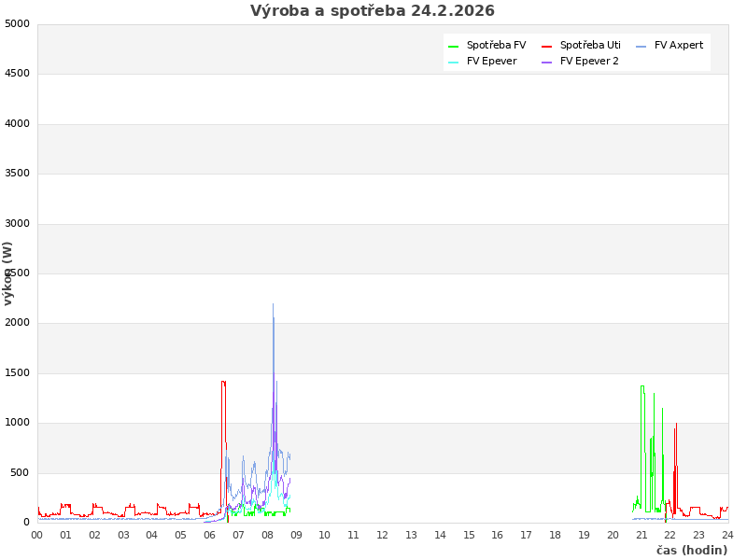Click the výkon (W) y-axis label
The image size is (747, 560).
pos(8,273)
